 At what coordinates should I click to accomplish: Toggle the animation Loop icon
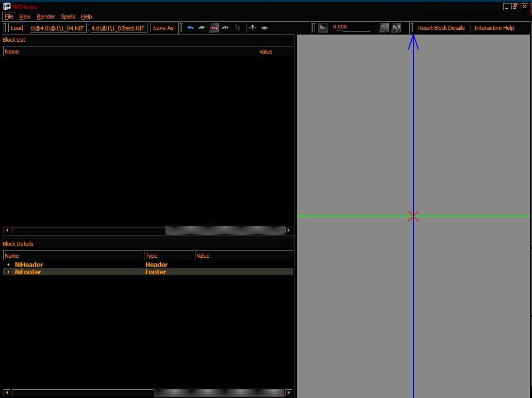coord(384,28)
